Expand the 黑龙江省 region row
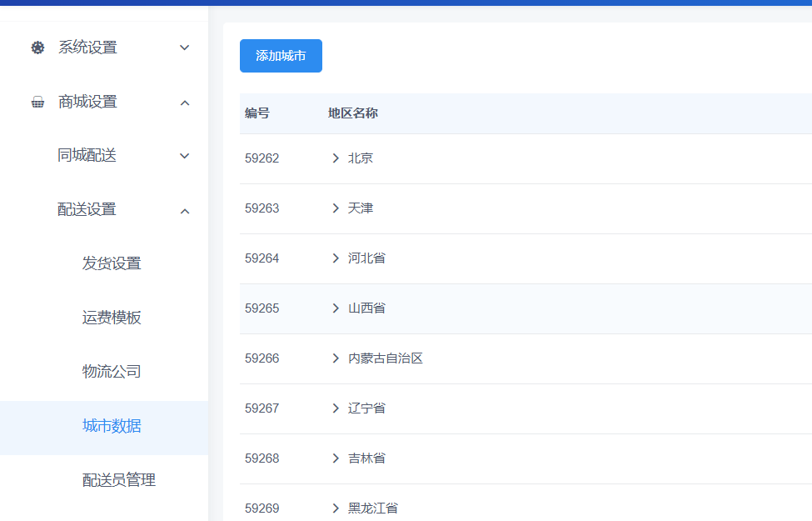The height and width of the screenshot is (521, 812). pyautogui.click(x=336, y=508)
